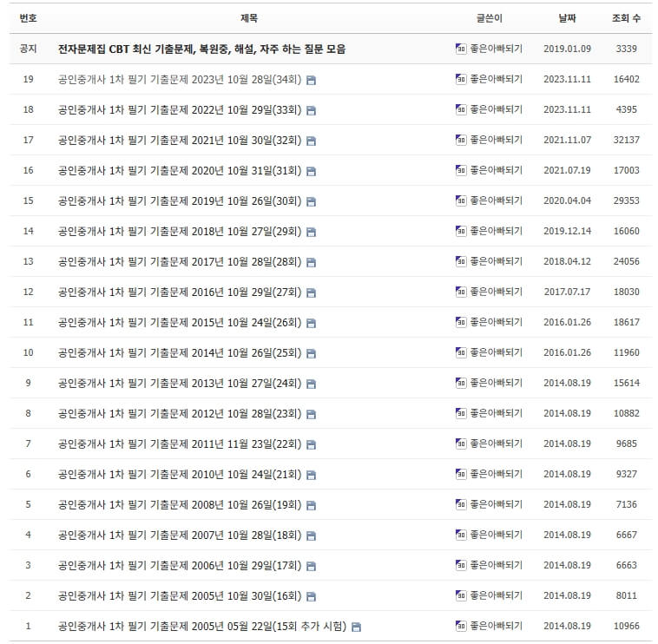Open 공인중개사 1차 필기 기출문제 2018년 10월 27일(29회)
Image resolution: width=658 pixels, height=644 pixels.
(180, 231)
